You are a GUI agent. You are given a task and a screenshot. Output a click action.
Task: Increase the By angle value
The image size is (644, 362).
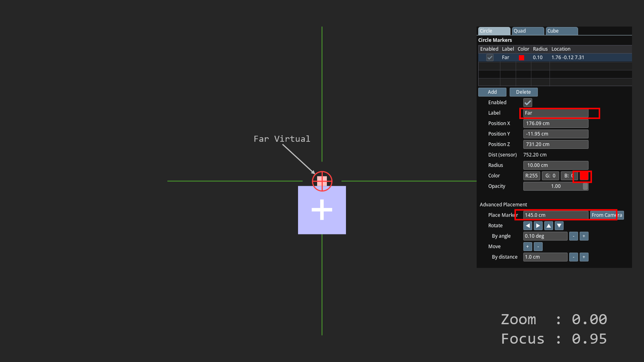[x=584, y=236]
